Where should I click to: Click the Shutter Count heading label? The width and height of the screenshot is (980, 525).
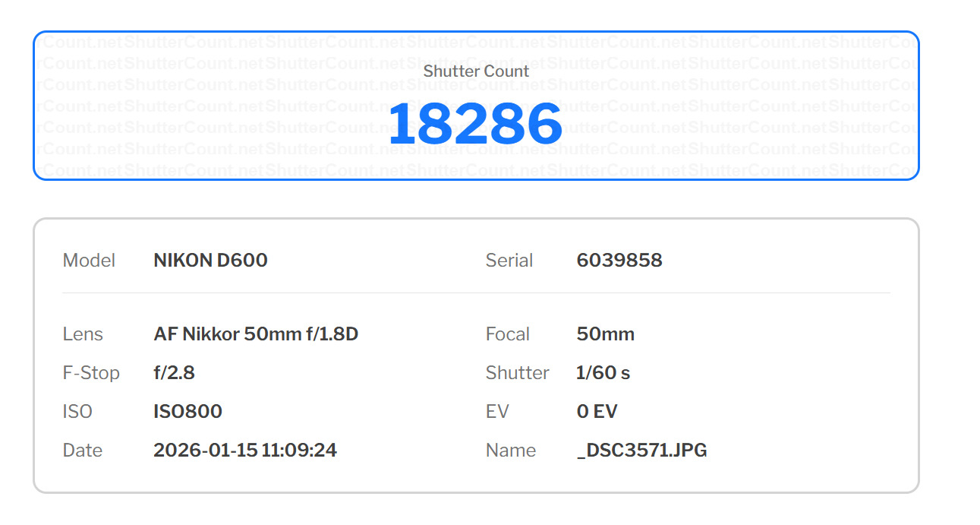pyautogui.click(x=476, y=71)
